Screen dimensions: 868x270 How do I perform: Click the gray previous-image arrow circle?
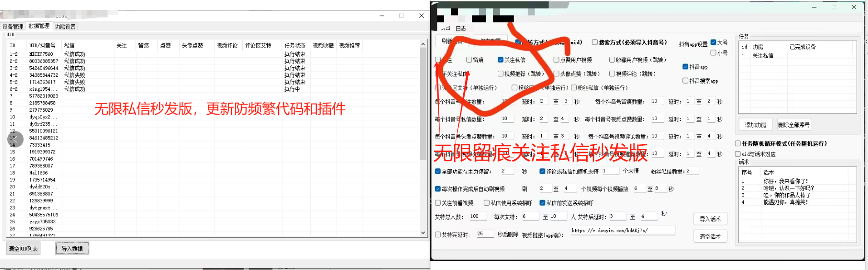15,139
